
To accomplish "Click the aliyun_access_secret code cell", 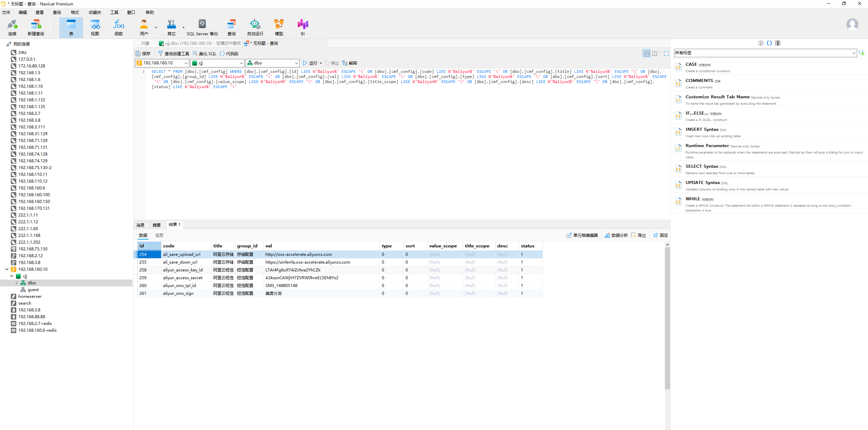I will (186, 278).
